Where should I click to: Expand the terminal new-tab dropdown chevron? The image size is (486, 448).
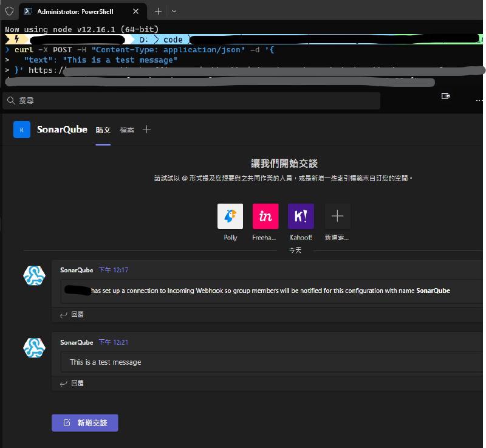click(x=174, y=12)
